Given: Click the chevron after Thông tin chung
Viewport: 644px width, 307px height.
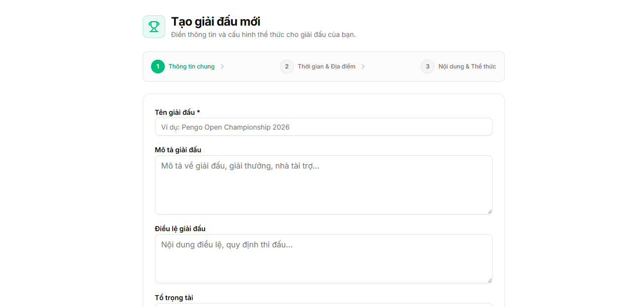Looking at the screenshot, I should pos(222,67).
